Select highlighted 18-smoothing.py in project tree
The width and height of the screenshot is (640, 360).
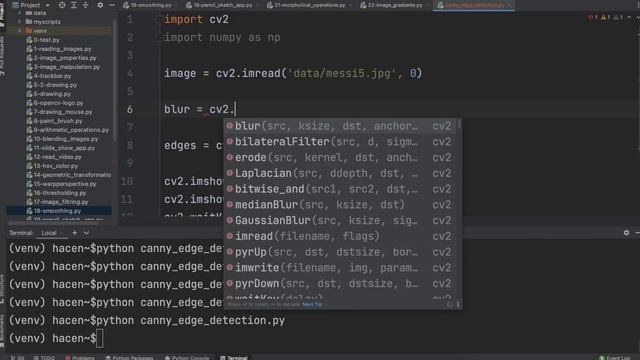(53, 211)
